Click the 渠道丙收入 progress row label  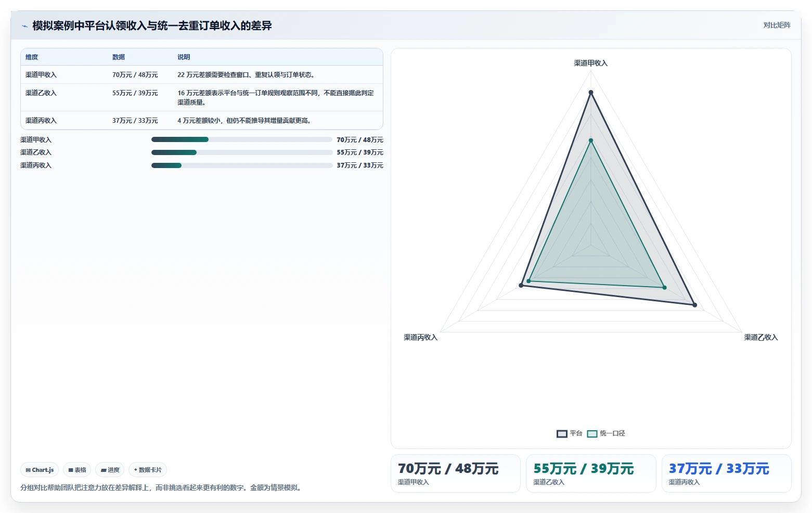tap(36, 165)
